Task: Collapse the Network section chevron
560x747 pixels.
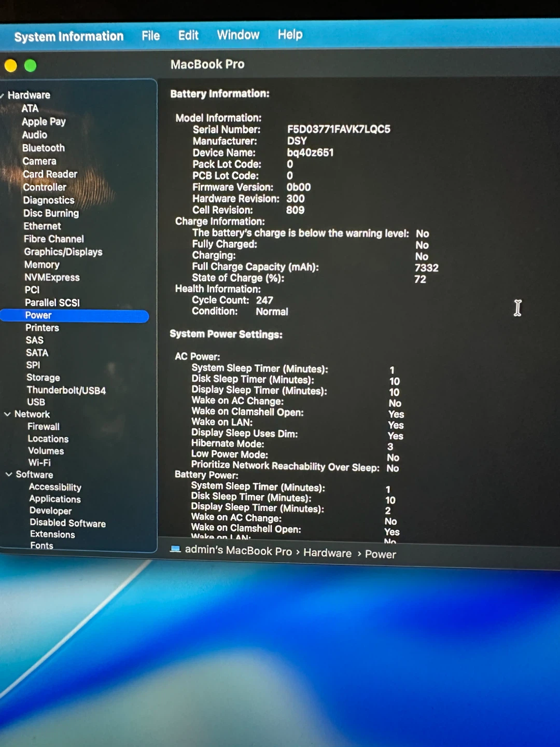Action: tap(7, 414)
